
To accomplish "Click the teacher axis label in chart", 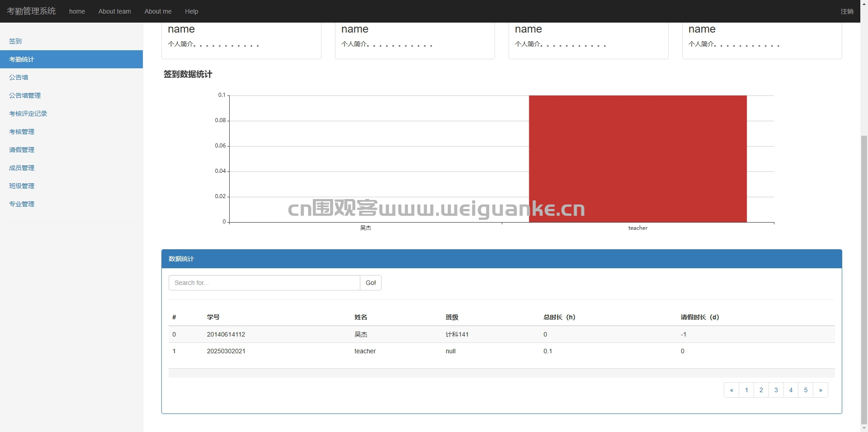I will [638, 228].
